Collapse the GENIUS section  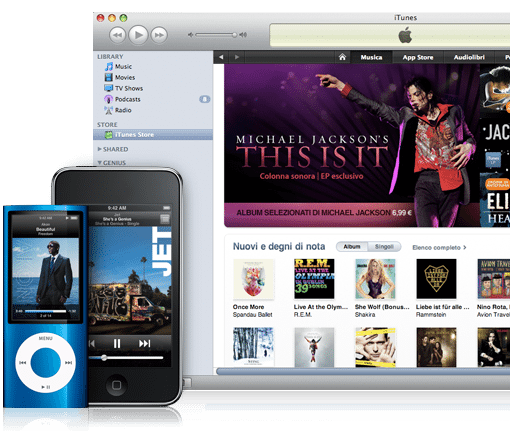pyautogui.click(x=100, y=163)
